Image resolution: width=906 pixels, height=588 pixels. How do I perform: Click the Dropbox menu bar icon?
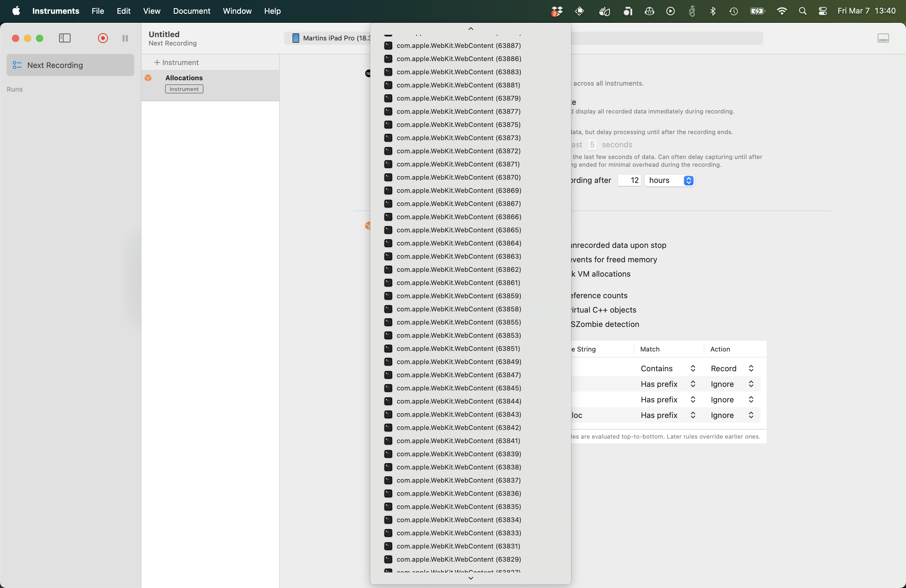(x=557, y=11)
